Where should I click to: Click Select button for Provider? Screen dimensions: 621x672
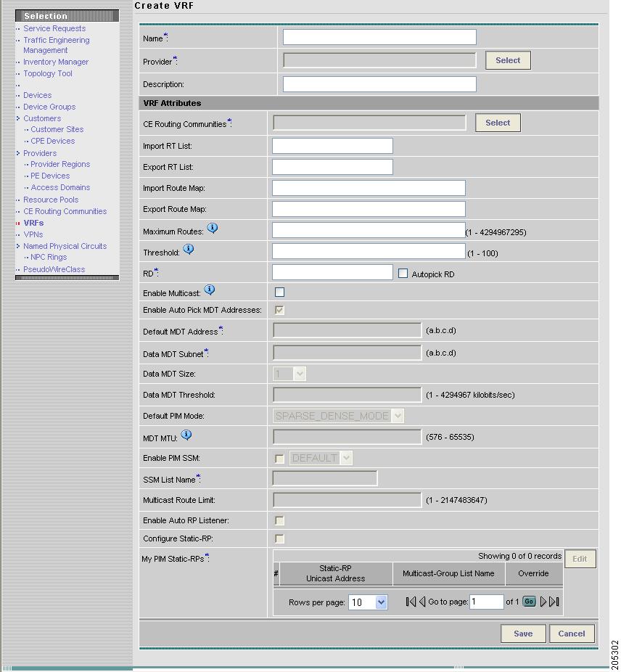[x=508, y=60]
